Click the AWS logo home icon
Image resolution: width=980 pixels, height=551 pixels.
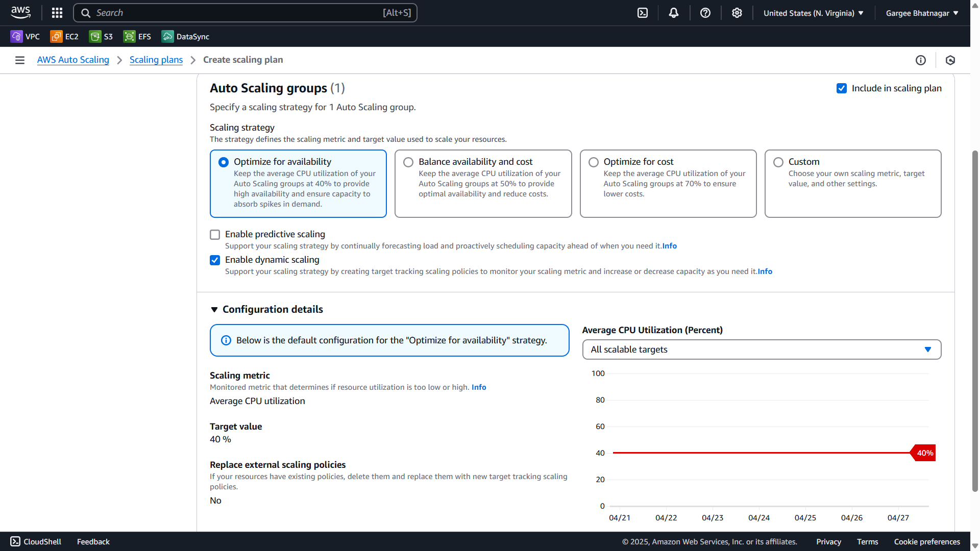pos(20,13)
